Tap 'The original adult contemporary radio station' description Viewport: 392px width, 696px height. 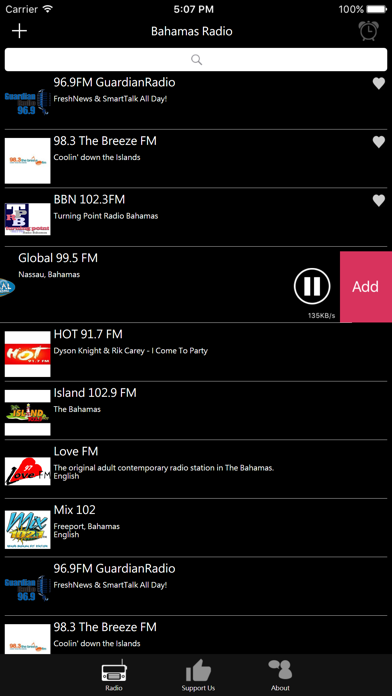(x=164, y=468)
